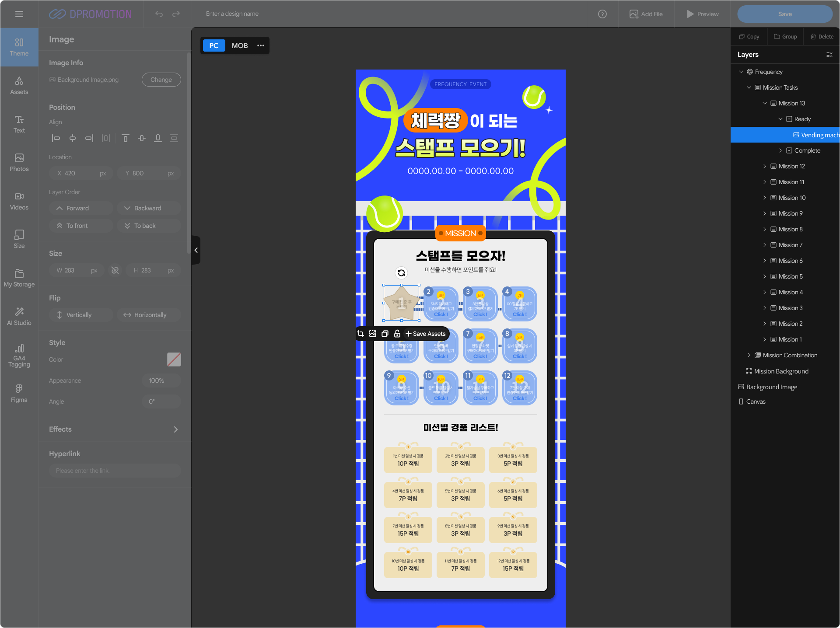Click the X location field

(81, 173)
